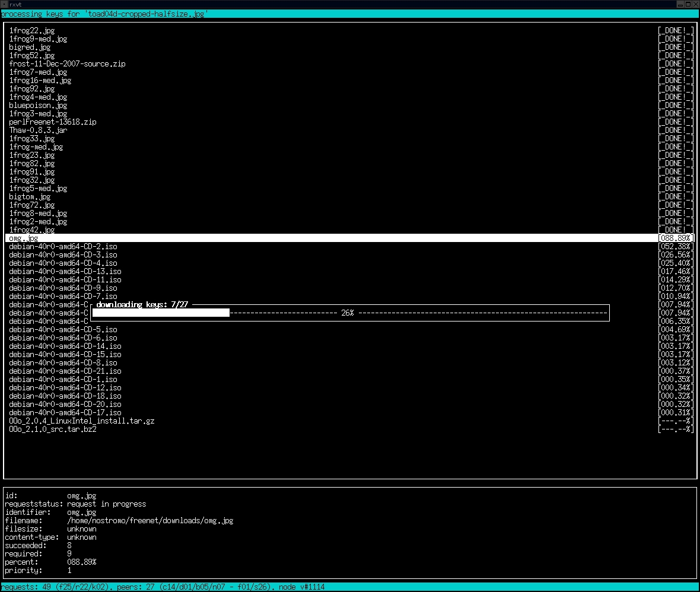Click the 088.89% status of omg.jpg
Viewport: 700px width, 592px height.
(676, 238)
